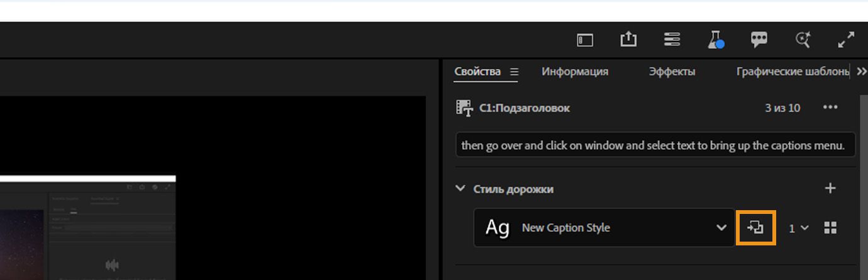Open the Графические шаблоны tab
Viewport: 868px width, 280px height.
[793, 72]
